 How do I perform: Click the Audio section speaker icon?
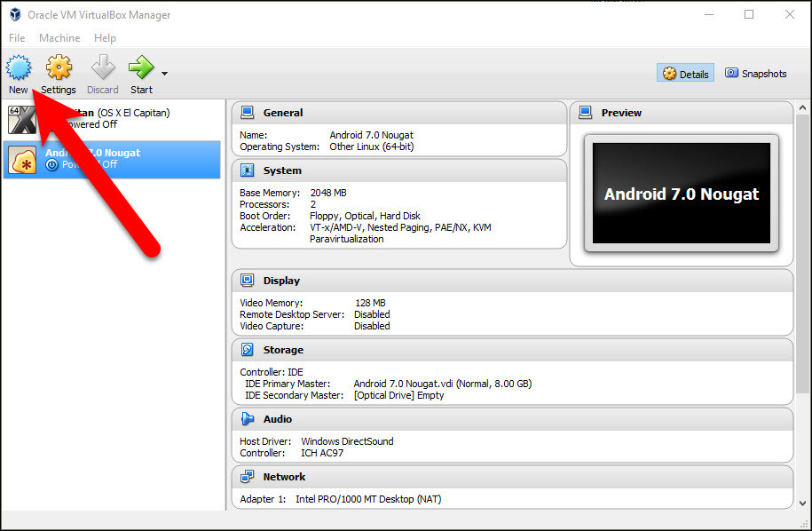pyautogui.click(x=248, y=419)
